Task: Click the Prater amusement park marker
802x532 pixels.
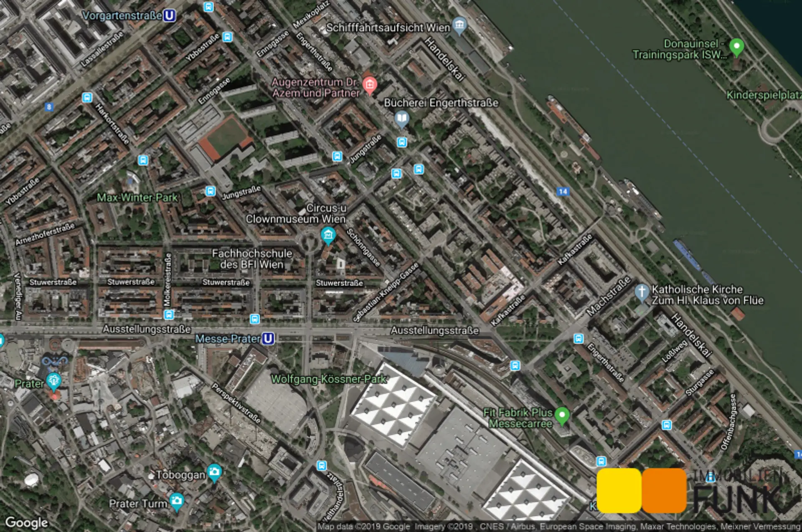Action: pos(53,381)
